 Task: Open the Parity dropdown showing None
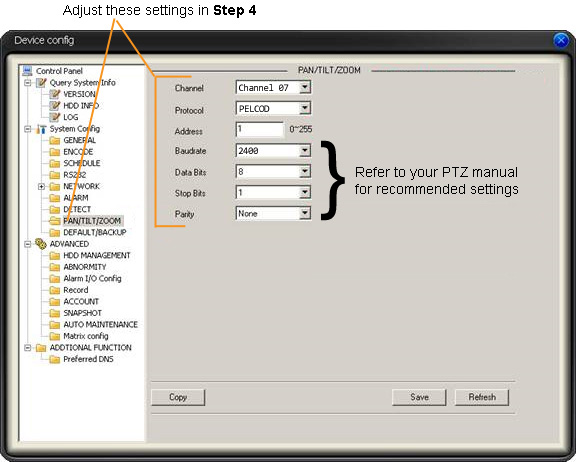click(x=304, y=213)
